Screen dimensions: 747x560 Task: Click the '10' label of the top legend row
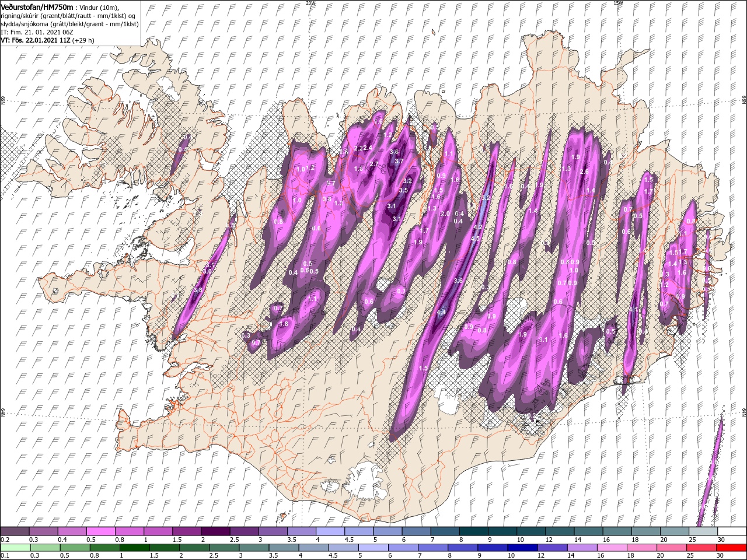point(520,540)
